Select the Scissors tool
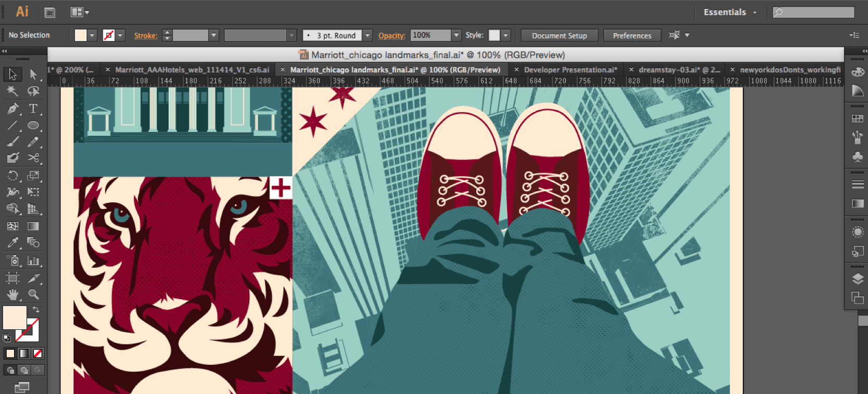Screen dimensions: 868x394 click(33, 157)
